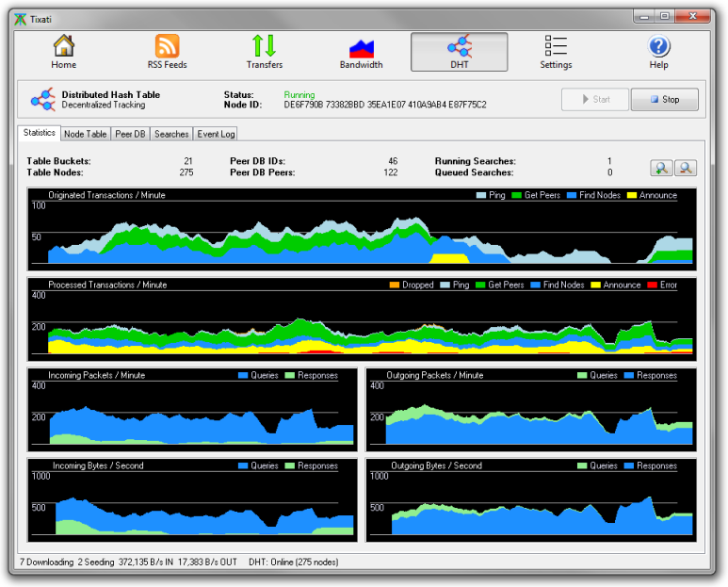Open the Home section

[x=64, y=52]
